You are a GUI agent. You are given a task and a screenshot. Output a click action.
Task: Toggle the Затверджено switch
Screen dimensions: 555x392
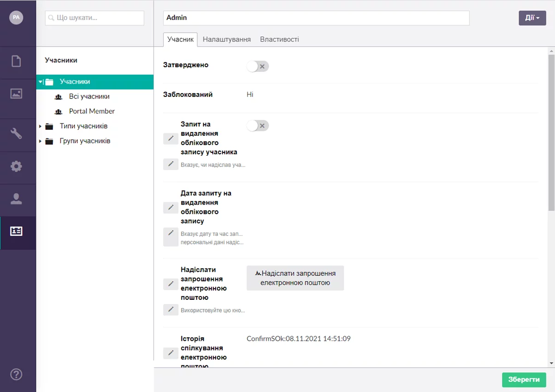point(258,66)
